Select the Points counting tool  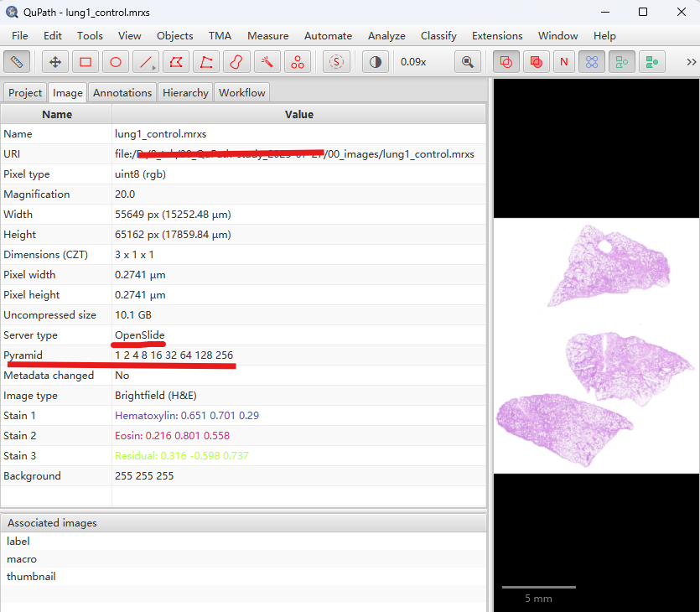pos(297,62)
